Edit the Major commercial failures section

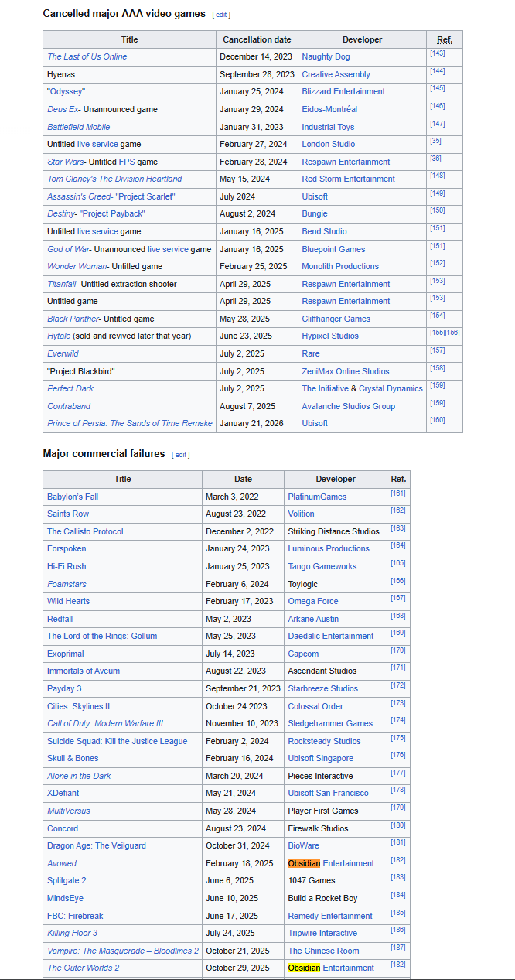(x=182, y=455)
